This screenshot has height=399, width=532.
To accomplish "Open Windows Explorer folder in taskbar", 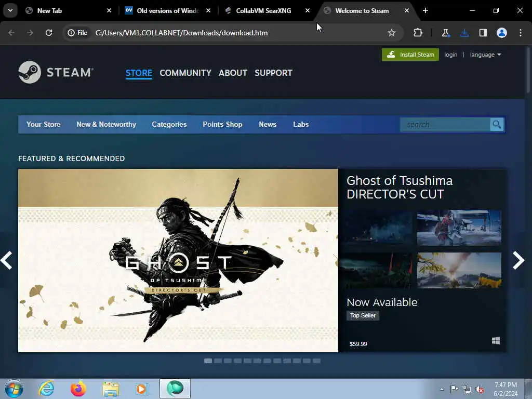I will (111, 390).
